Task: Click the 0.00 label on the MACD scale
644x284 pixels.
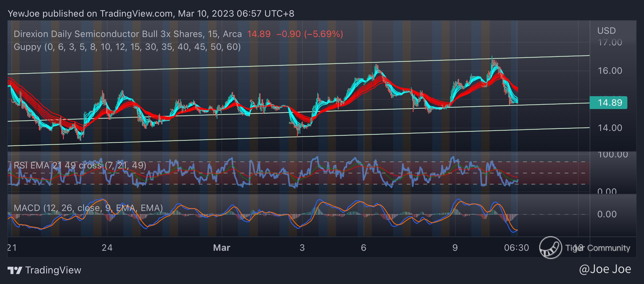Action: tap(607, 214)
